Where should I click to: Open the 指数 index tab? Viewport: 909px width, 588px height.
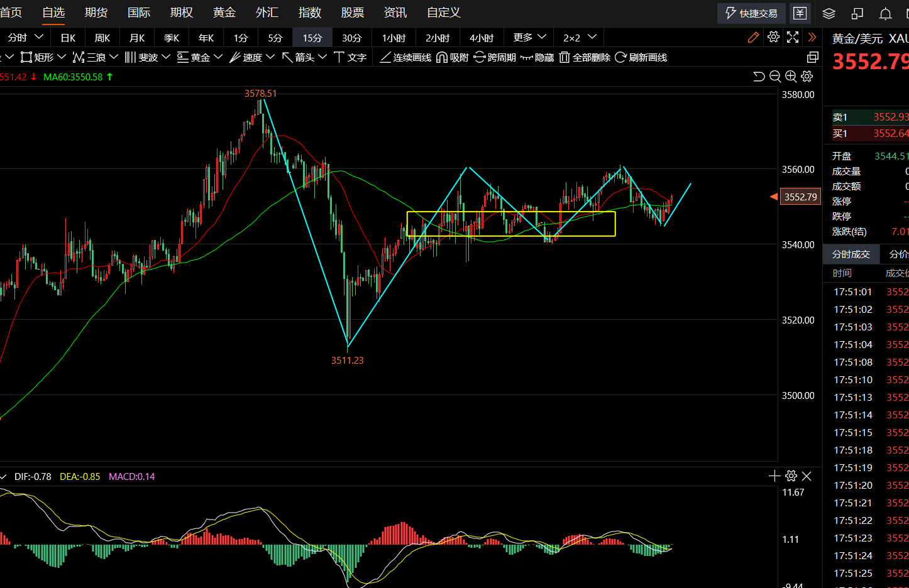click(x=310, y=13)
